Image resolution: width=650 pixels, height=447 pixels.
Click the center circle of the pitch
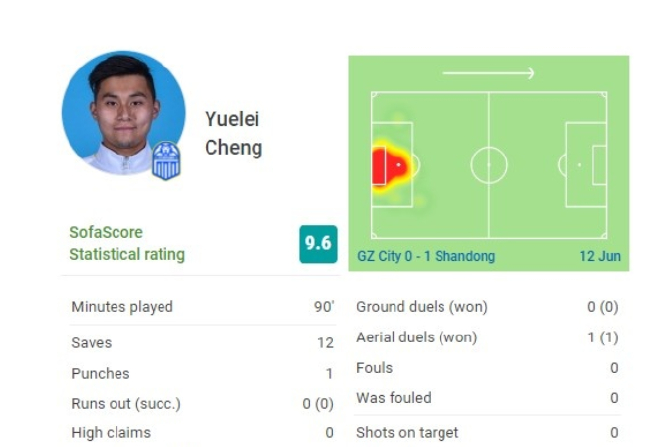[489, 165]
